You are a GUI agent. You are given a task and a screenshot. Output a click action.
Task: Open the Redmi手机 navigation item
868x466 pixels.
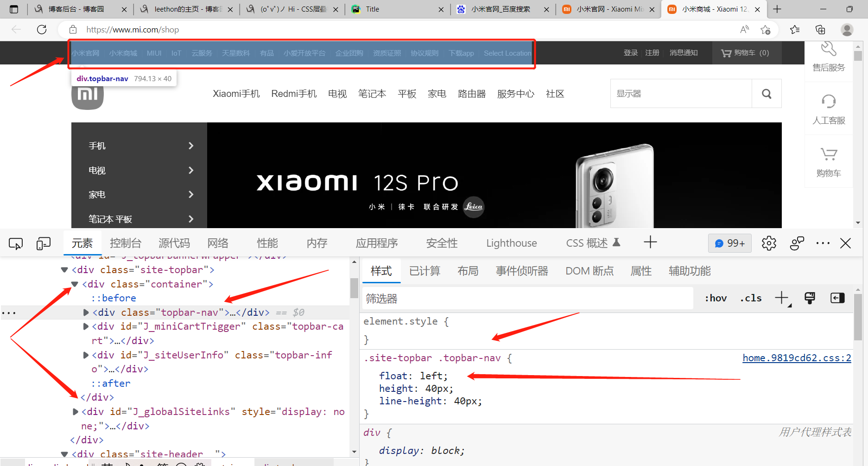pos(294,94)
